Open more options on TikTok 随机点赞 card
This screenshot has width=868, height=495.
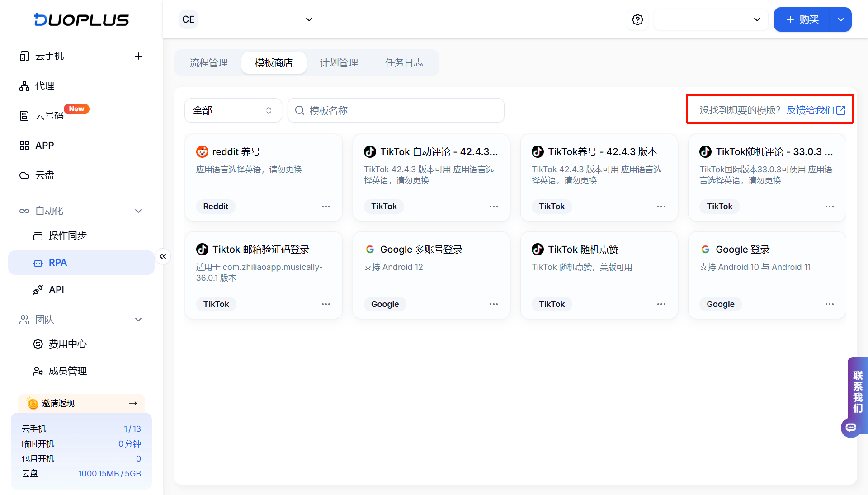(661, 304)
